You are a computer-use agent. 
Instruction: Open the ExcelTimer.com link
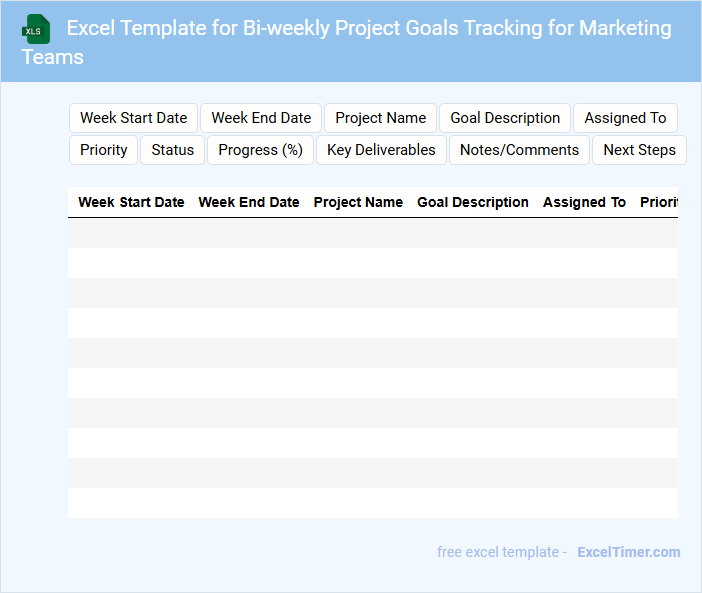[x=628, y=552]
